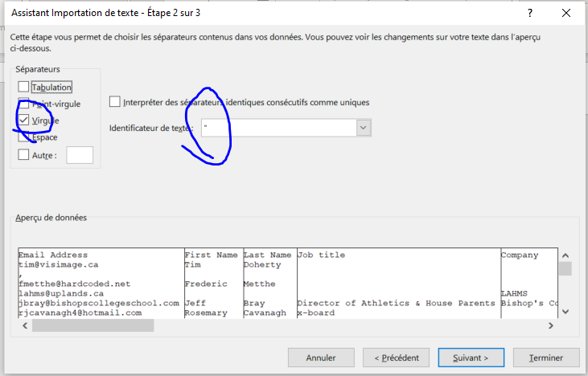This screenshot has width=588, height=376.
Task: Close the text import wizard dialog
Action: pos(565,14)
